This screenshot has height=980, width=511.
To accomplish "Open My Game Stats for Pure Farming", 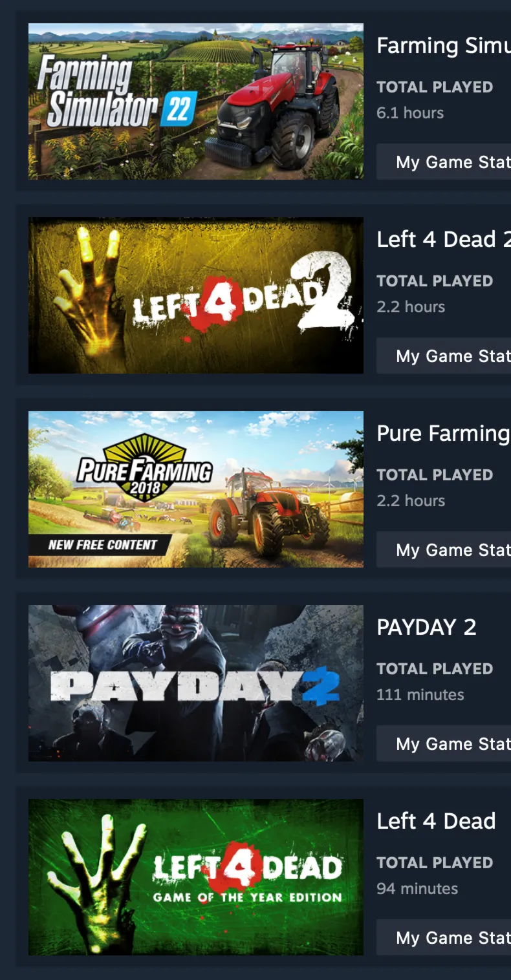I will (444, 549).
